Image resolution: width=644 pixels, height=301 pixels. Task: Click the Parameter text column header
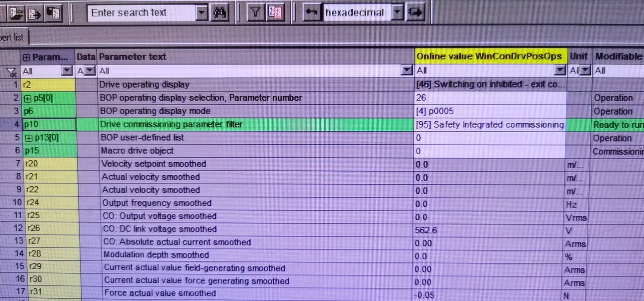(256, 56)
